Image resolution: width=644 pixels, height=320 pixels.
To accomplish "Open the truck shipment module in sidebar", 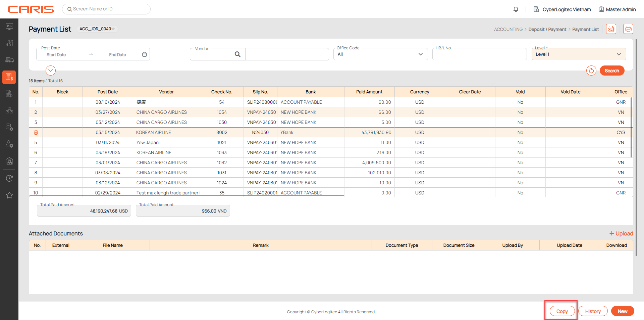I will (9, 60).
